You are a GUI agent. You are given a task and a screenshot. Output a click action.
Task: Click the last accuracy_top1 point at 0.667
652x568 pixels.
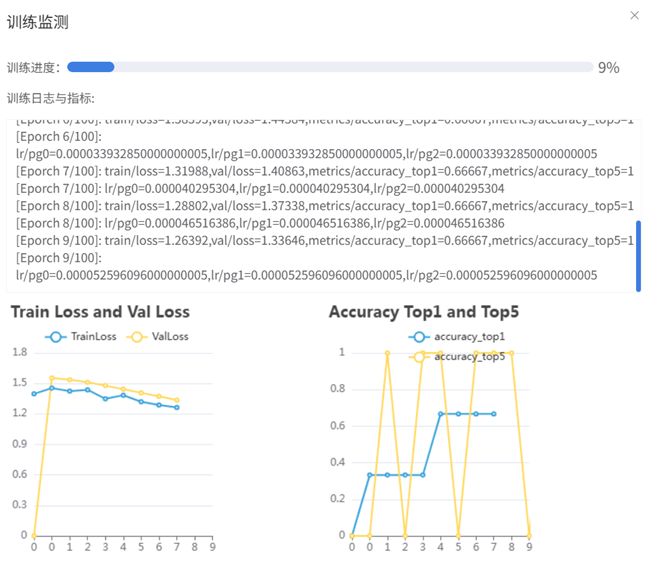[x=494, y=413]
